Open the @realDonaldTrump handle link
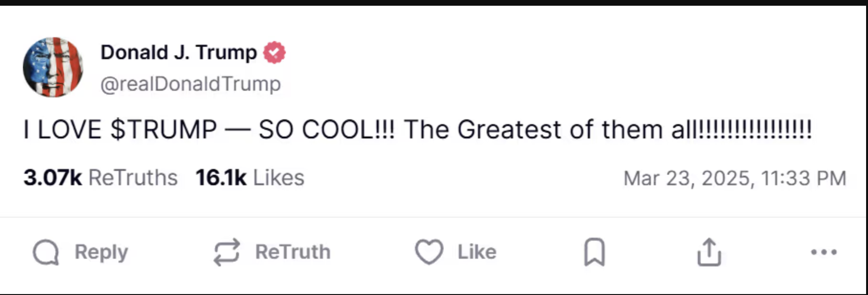This screenshot has height=295, width=868. [191, 84]
